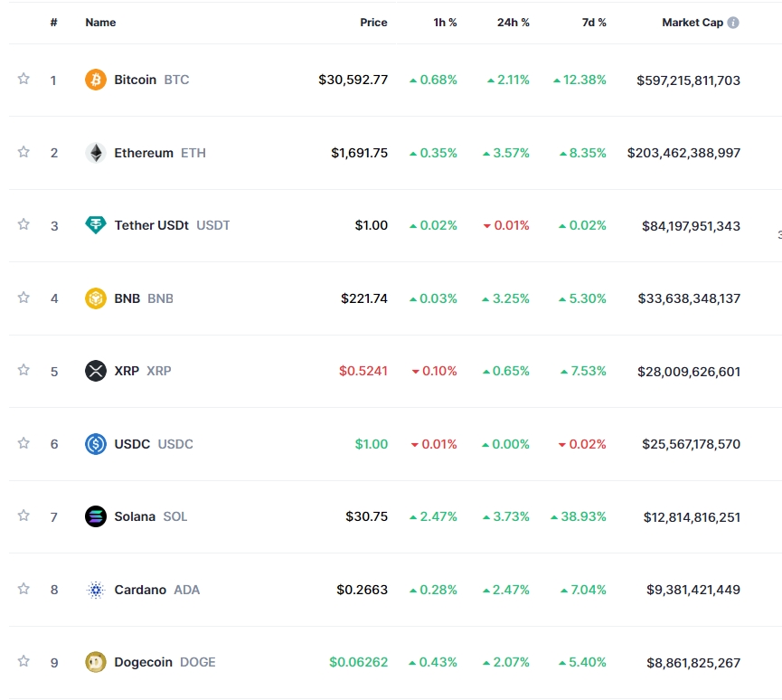The width and height of the screenshot is (782, 700).
Task: Open the Solana coin name link
Action: click(x=135, y=516)
